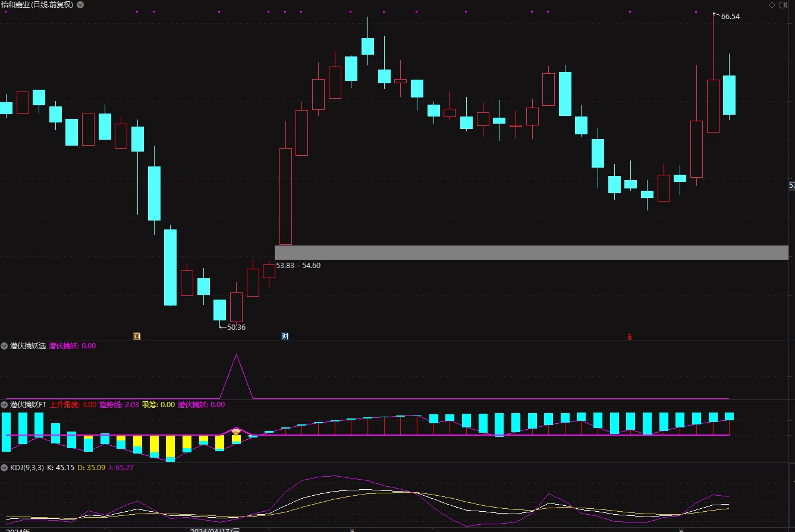
Task: Click the 53.83 - 54.60 gap label
Action: pos(298,266)
